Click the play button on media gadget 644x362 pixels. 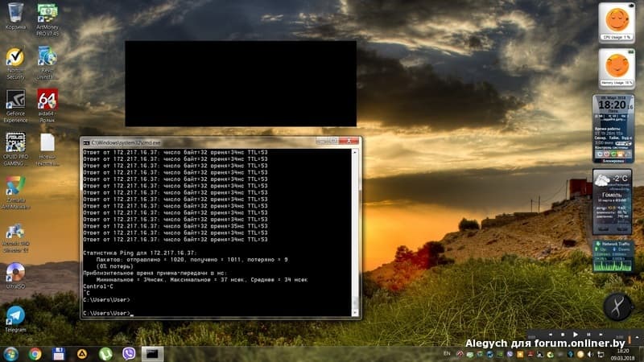click(574, 333)
